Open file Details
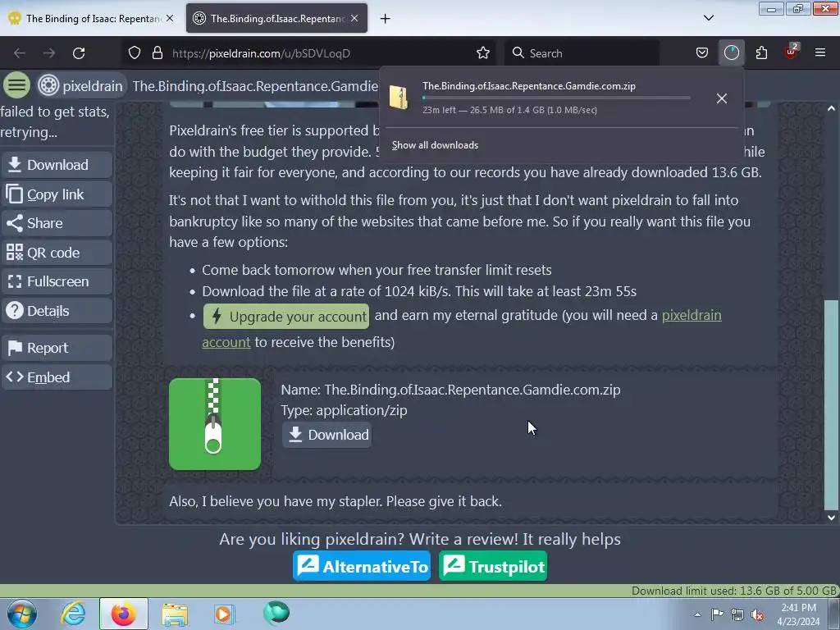Screen dimensions: 840x630 (x=57, y=311)
